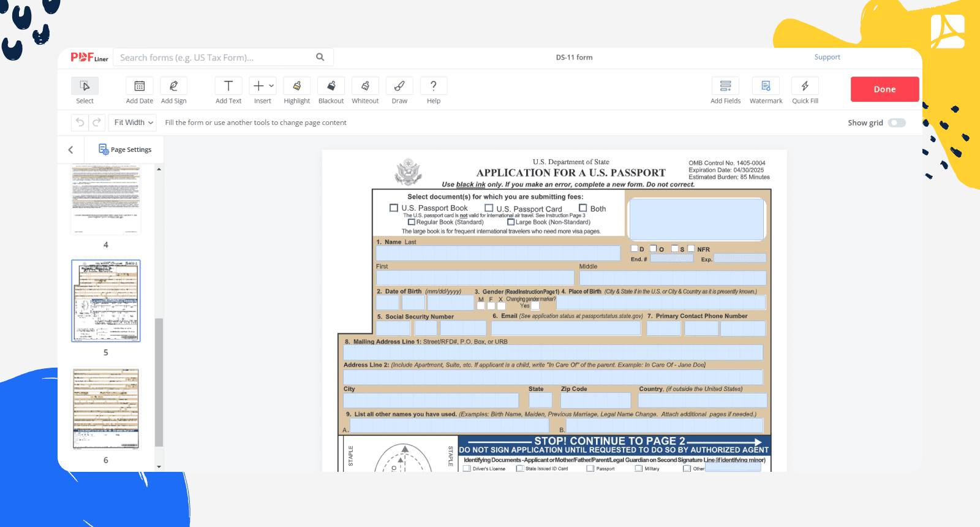The image size is (980, 527).
Task: Select the Blackout tool
Action: click(331, 86)
